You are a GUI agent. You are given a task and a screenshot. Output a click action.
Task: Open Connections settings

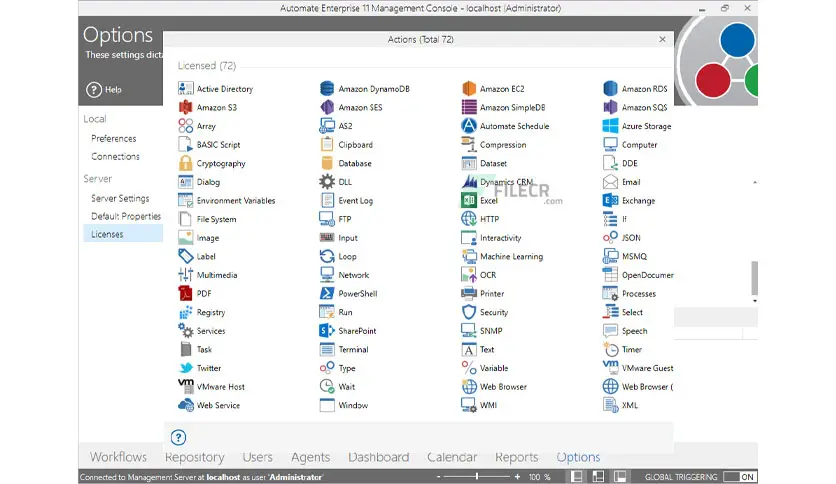pos(115,156)
